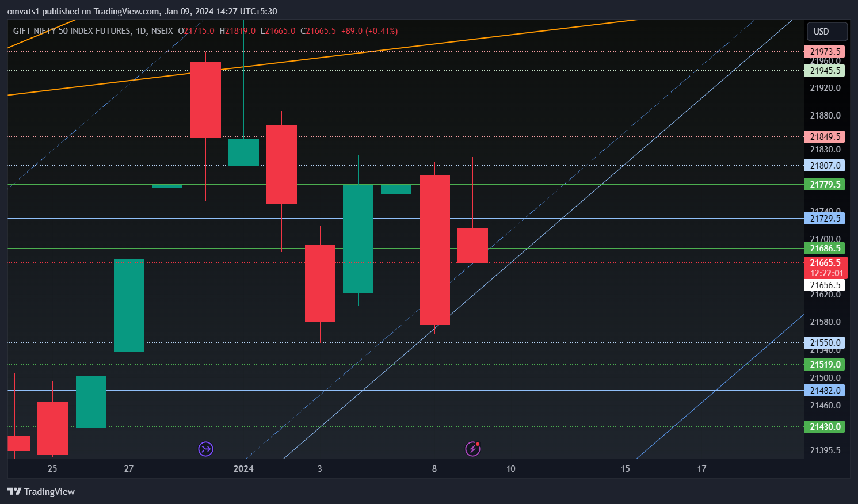Select the 21807.0 price label
Viewport: 858px width, 504px height.
tap(825, 166)
